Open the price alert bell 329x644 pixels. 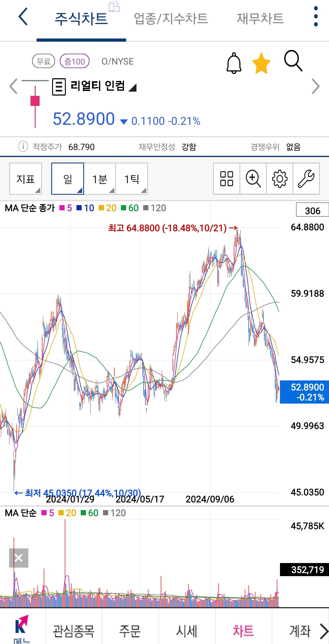(234, 63)
